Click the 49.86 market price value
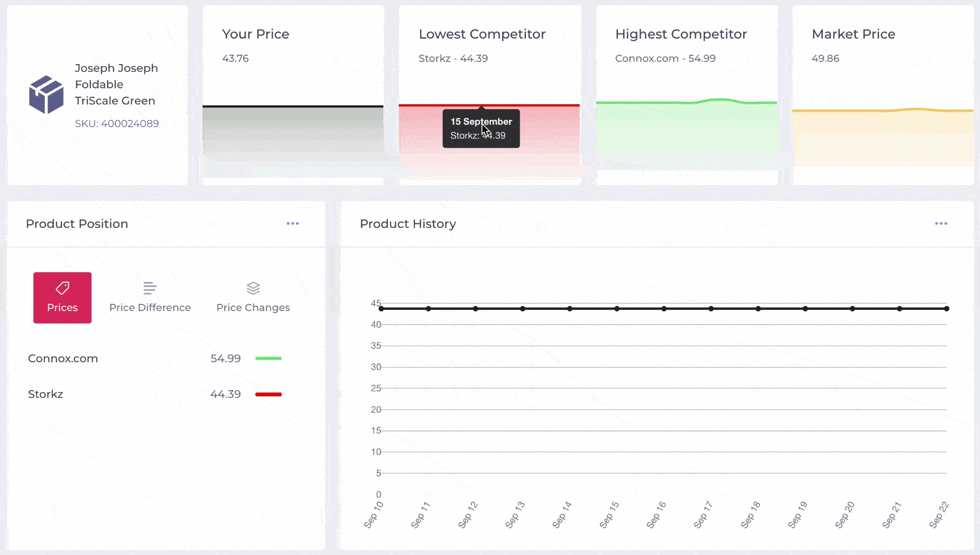The height and width of the screenshot is (555, 980). [x=826, y=58]
